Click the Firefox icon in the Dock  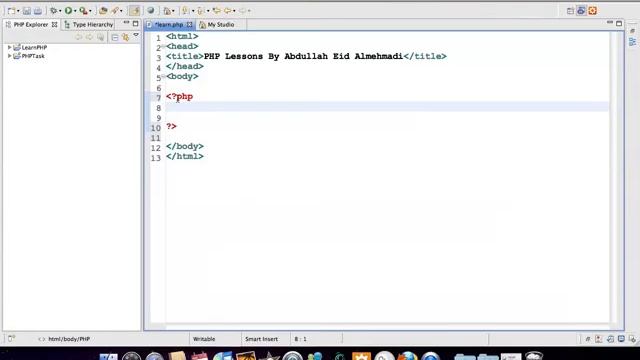[x=408, y=356]
